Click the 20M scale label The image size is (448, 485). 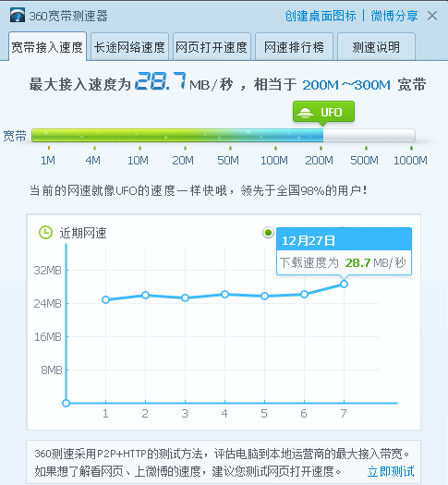click(183, 160)
